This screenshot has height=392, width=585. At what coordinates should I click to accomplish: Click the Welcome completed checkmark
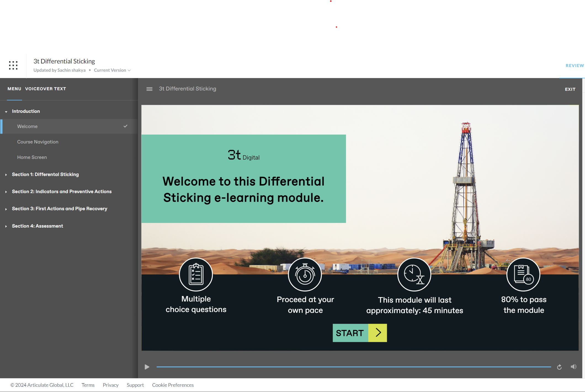125,126
